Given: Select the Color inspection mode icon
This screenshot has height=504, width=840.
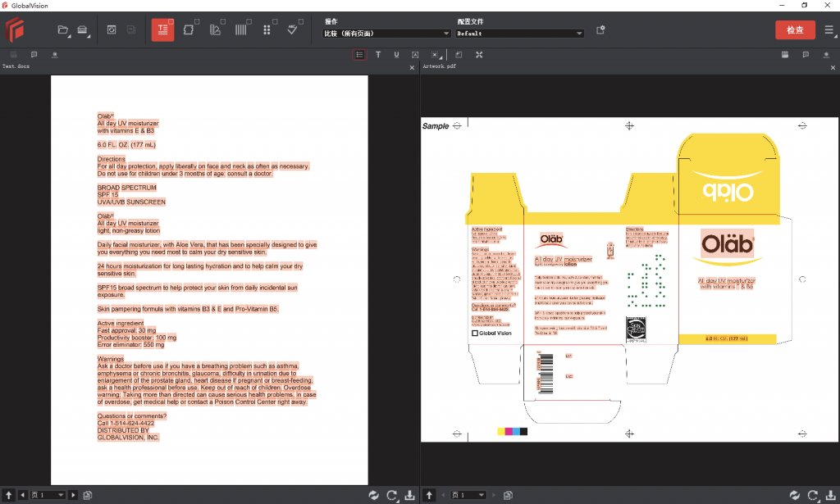Looking at the screenshot, I should point(216,30).
